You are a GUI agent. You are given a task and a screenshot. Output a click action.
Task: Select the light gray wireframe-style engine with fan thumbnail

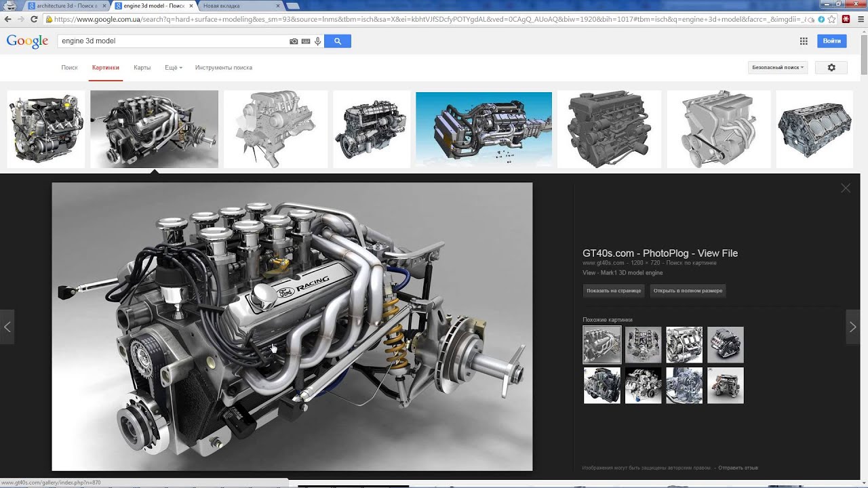point(275,129)
